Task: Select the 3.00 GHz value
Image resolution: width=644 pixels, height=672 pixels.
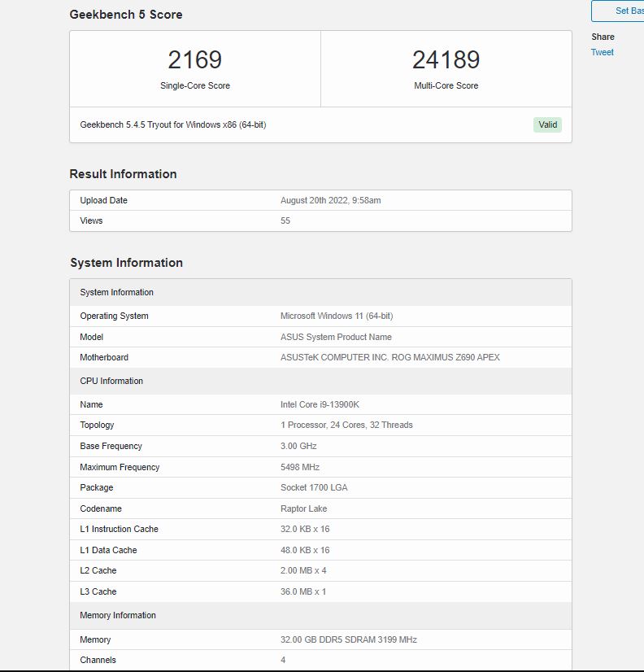Action: click(x=298, y=446)
